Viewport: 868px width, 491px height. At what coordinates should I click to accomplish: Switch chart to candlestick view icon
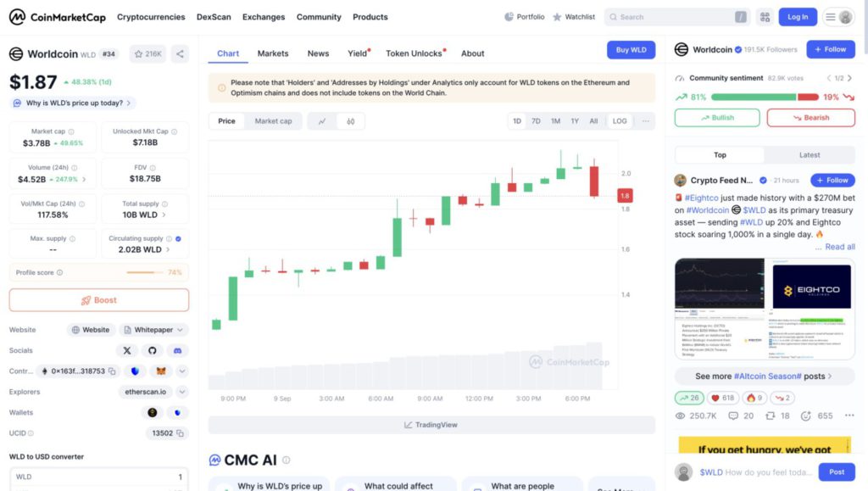click(x=350, y=121)
